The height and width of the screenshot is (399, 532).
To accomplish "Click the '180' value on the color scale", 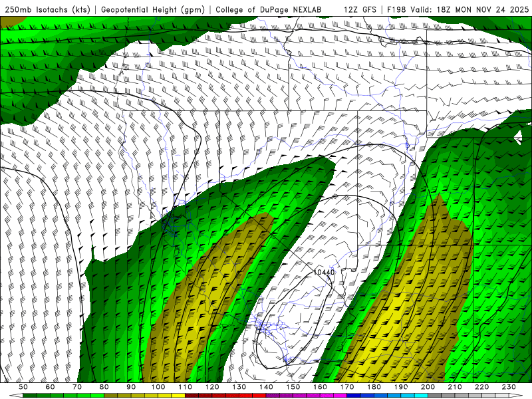I will pyautogui.click(x=374, y=387).
